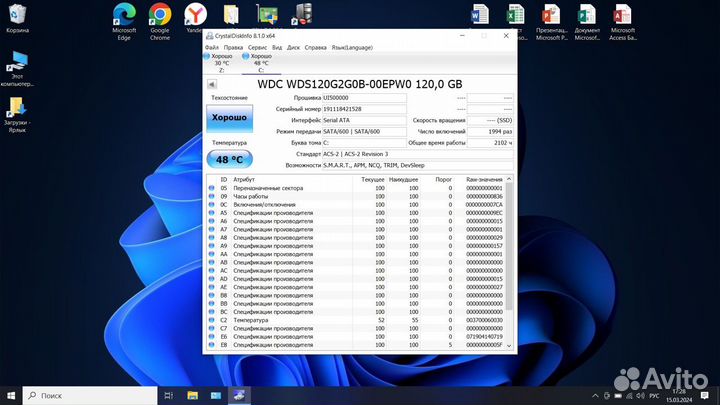Open Yandex browser desktop shortcut
The width and height of the screenshot is (720, 405).
195,18
